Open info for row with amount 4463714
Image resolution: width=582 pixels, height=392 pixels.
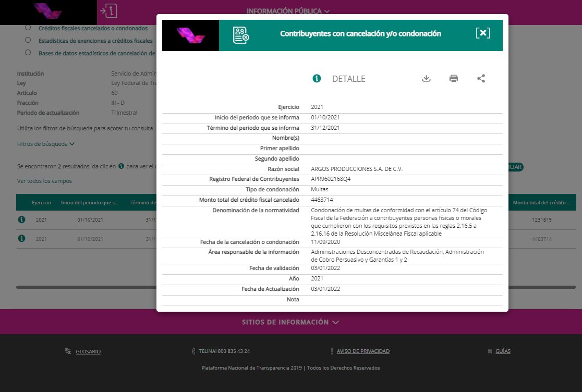click(x=21, y=238)
